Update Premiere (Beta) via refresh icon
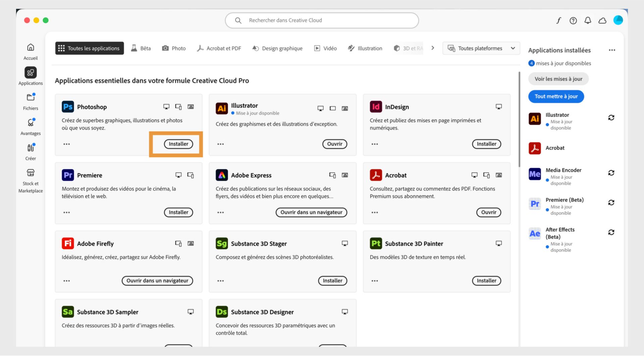This screenshot has width=644, height=356. [x=611, y=202]
